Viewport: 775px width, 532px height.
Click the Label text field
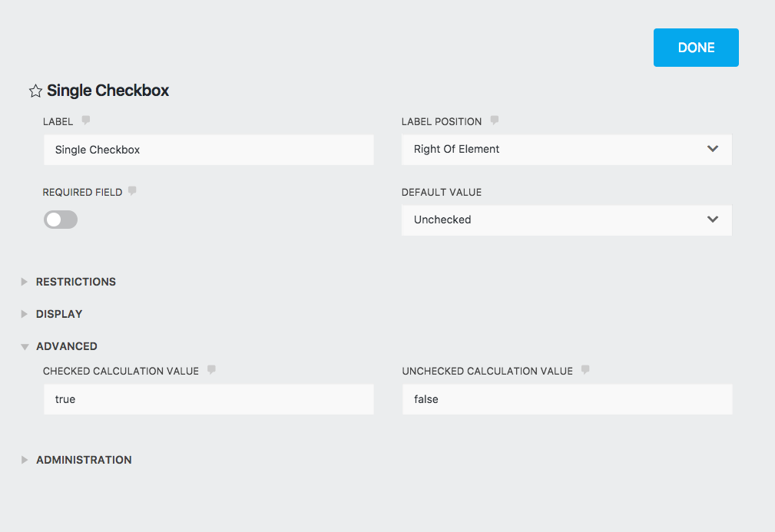pos(208,150)
